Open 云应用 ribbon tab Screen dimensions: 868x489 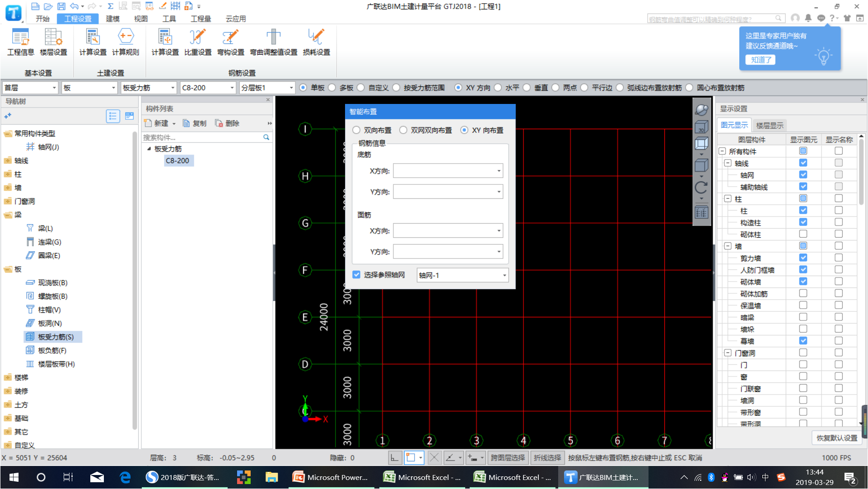coord(236,19)
